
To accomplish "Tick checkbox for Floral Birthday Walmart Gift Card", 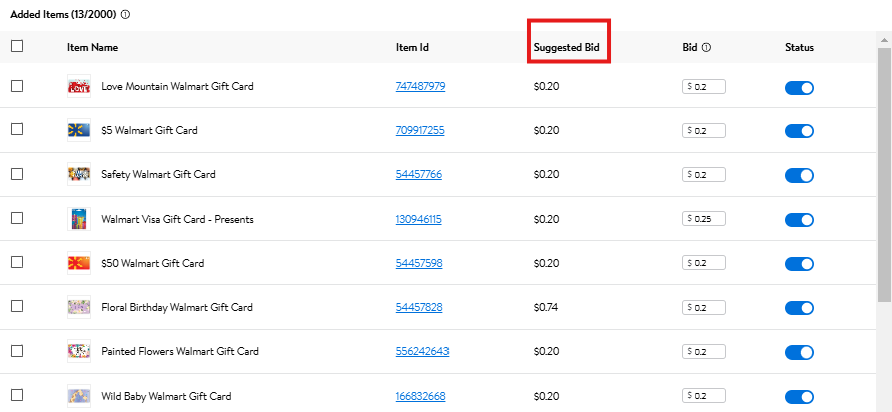I will 17,307.
